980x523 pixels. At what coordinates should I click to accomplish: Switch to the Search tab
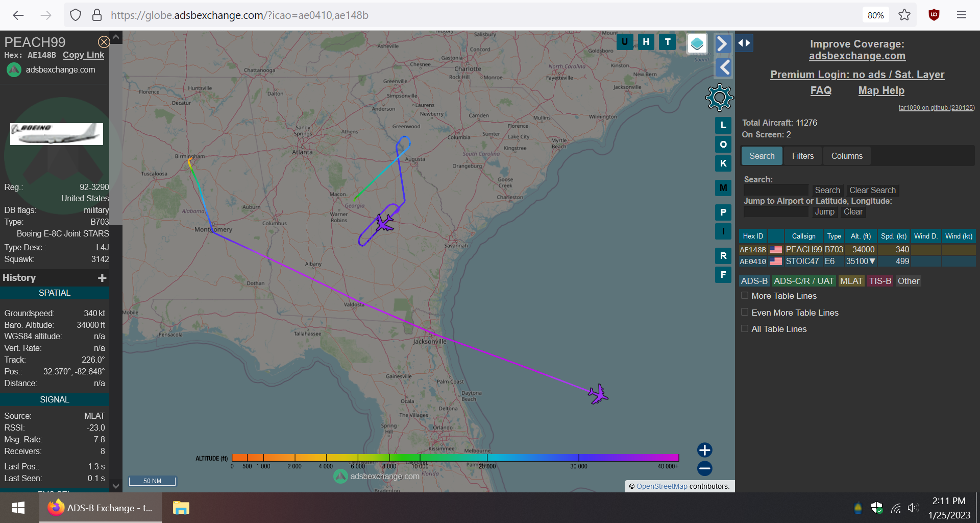coord(762,156)
